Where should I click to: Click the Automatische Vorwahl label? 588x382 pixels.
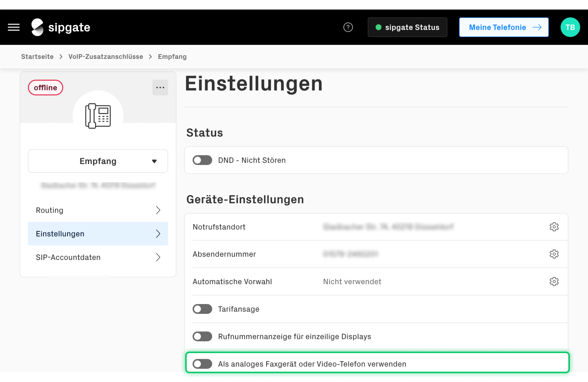[x=232, y=282]
